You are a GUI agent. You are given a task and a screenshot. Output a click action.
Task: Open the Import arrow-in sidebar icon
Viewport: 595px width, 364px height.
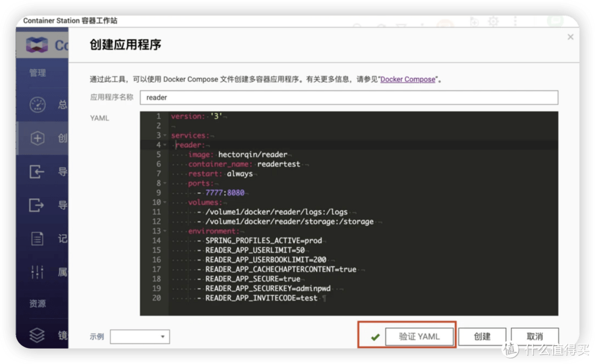pos(37,172)
